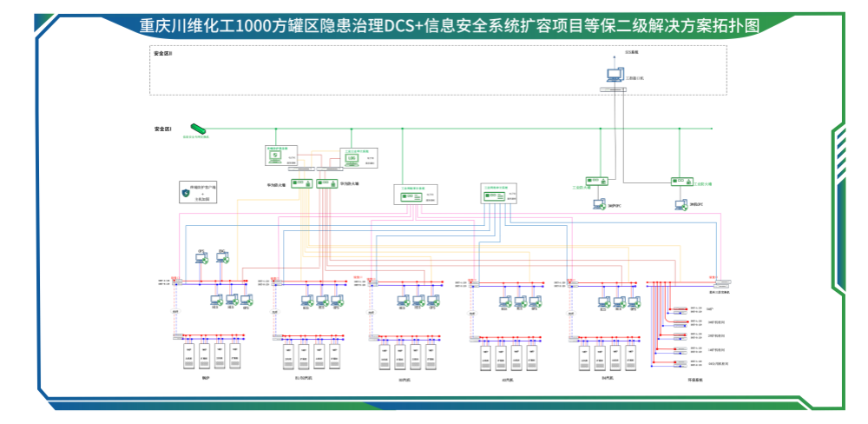This screenshot has width=868, height=424.
Task: Click the 安全区II zone label
Action: click(163, 54)
